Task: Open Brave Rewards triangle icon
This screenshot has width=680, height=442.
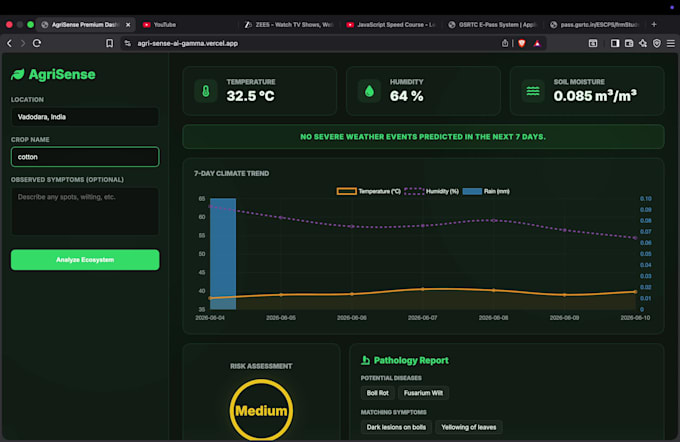Action: pyautogui.click(x=537, y=43)
